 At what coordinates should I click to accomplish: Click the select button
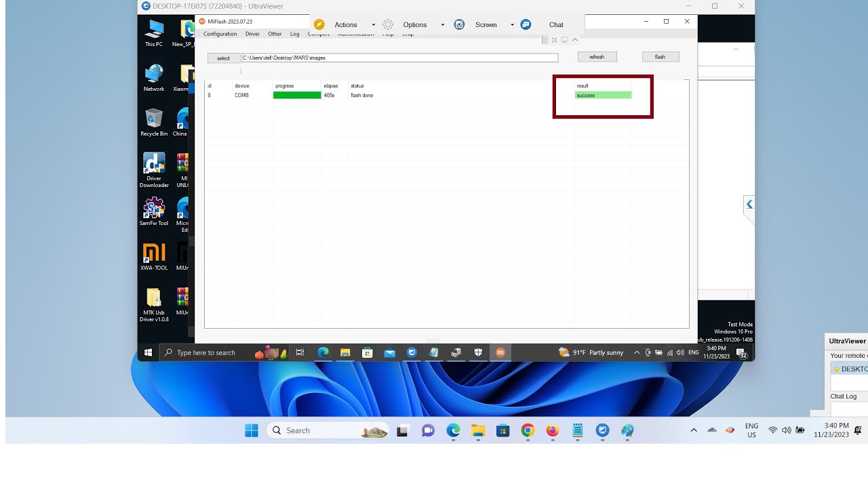pyautogui.click(x=224, y=58)
